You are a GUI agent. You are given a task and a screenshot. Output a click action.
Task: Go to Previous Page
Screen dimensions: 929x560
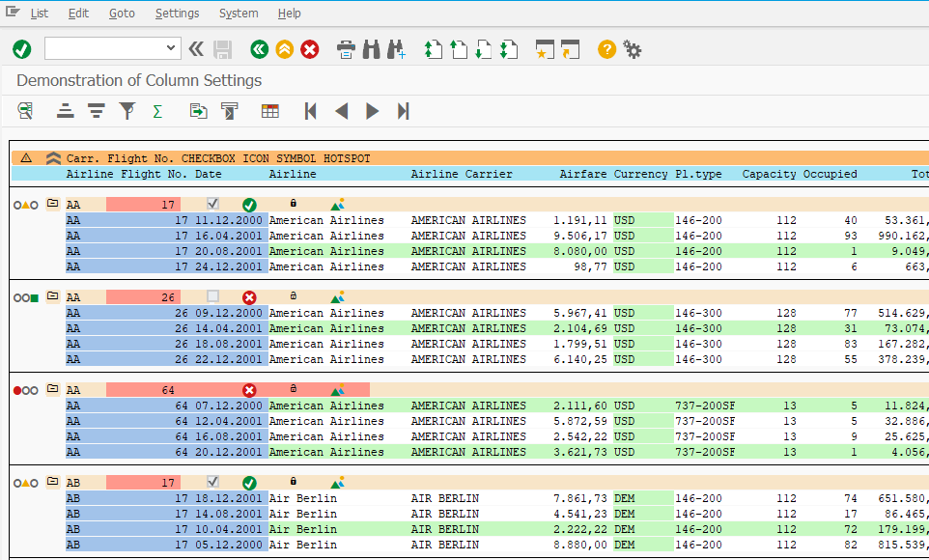pos(459,49)
